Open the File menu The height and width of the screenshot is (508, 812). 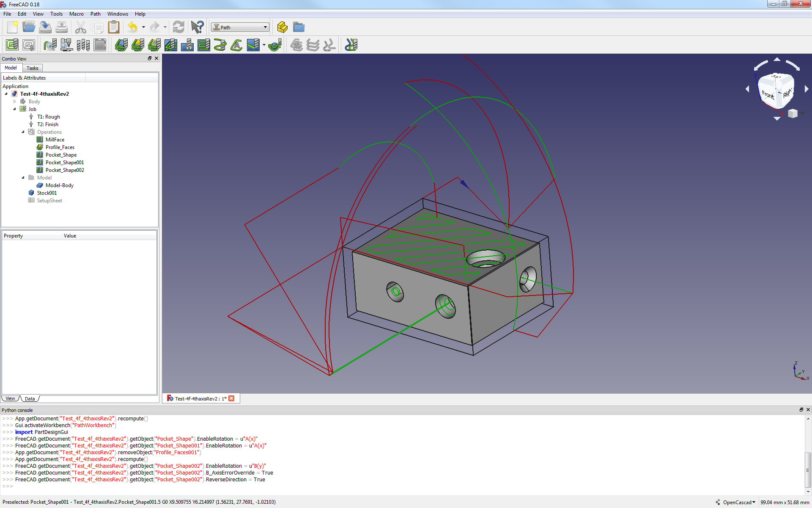(x=7, y=14)
